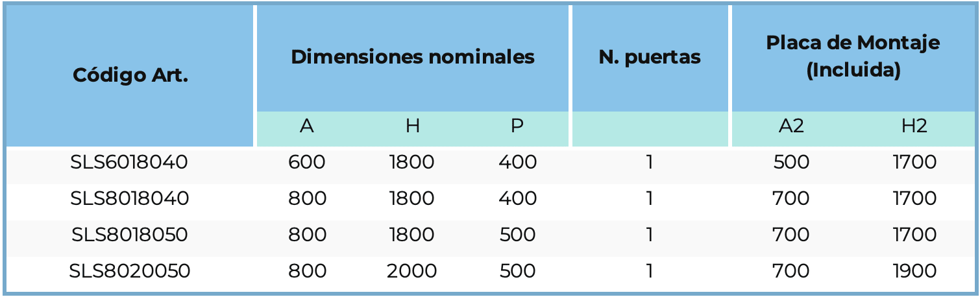Select the 'H2' subheader
The width and height of the screenshot is (980, 297).
914,126
